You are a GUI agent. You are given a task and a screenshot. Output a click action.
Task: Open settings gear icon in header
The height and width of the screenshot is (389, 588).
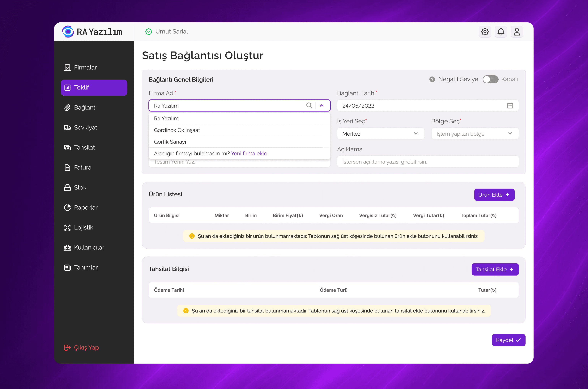(485, 32)
